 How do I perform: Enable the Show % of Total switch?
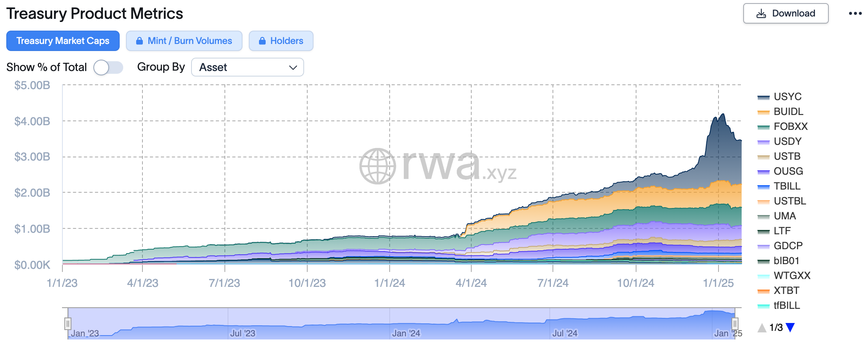click(x=108, y=68)
